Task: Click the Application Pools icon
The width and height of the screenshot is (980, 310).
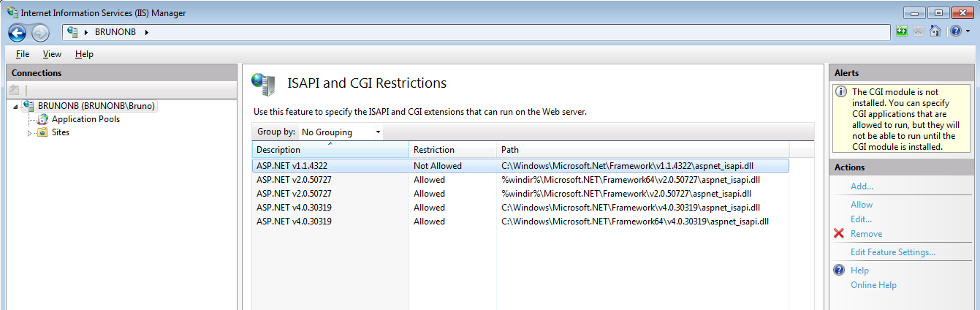Action: click(42, 119)
